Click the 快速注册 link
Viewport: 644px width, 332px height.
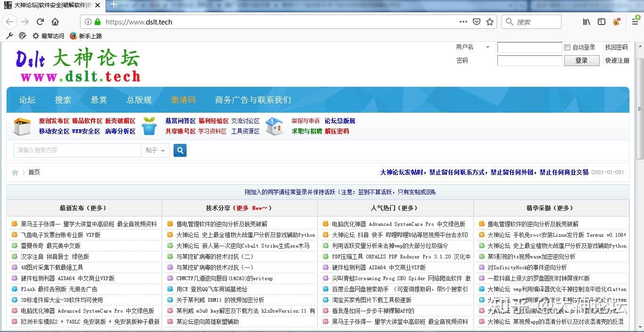pos(618,60)
